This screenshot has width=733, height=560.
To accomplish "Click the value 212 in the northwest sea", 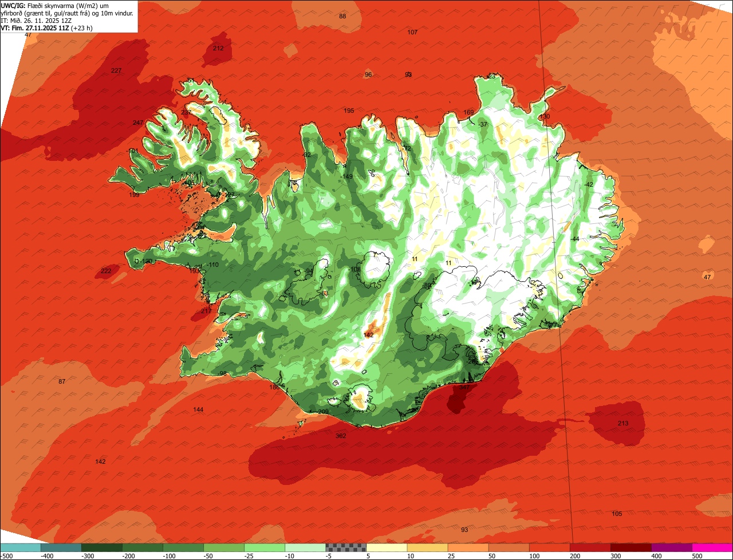I will (x=218, y=49).
